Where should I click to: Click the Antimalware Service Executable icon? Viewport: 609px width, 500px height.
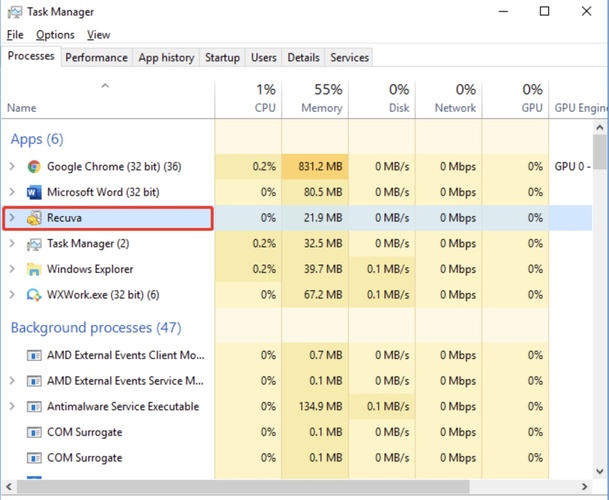click(34, 406)
